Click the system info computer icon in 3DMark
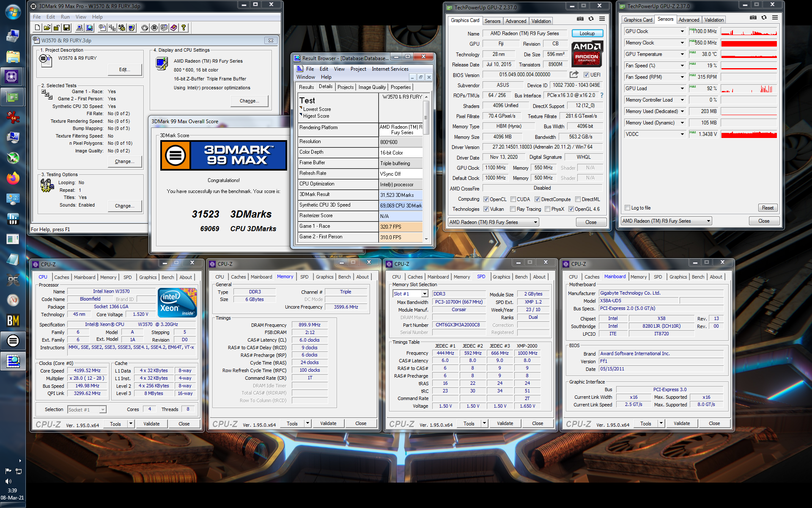 coord(79,28)
